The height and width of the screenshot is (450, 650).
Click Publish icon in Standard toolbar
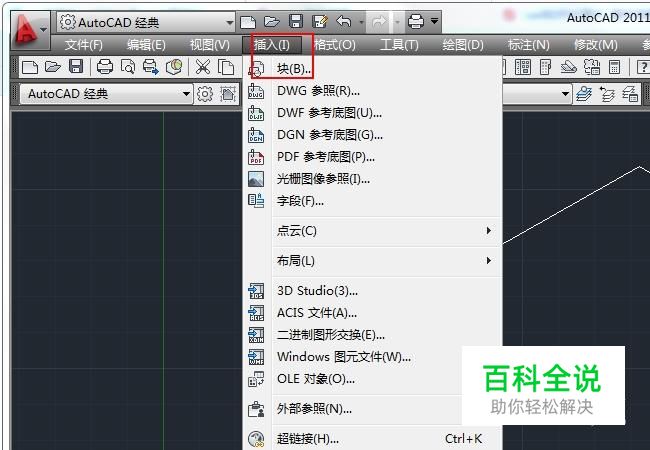(x=150, y=67)
